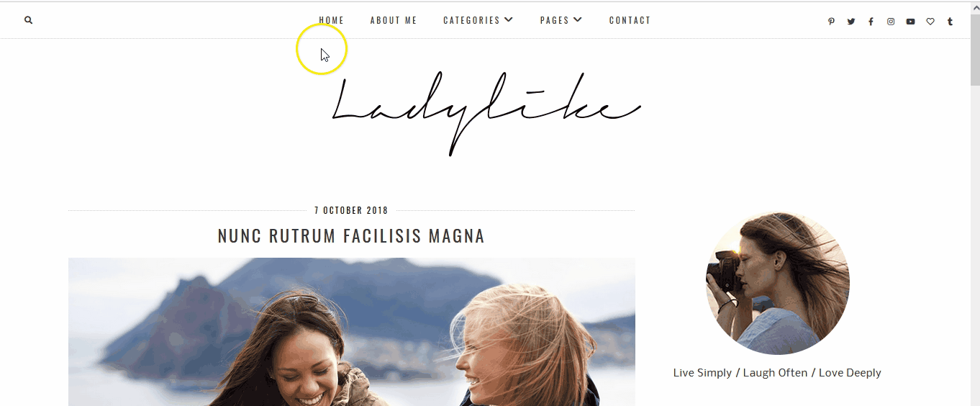Go to the Home menu item
The height and width of the screenshot is (406, 980).
[332, 20]
